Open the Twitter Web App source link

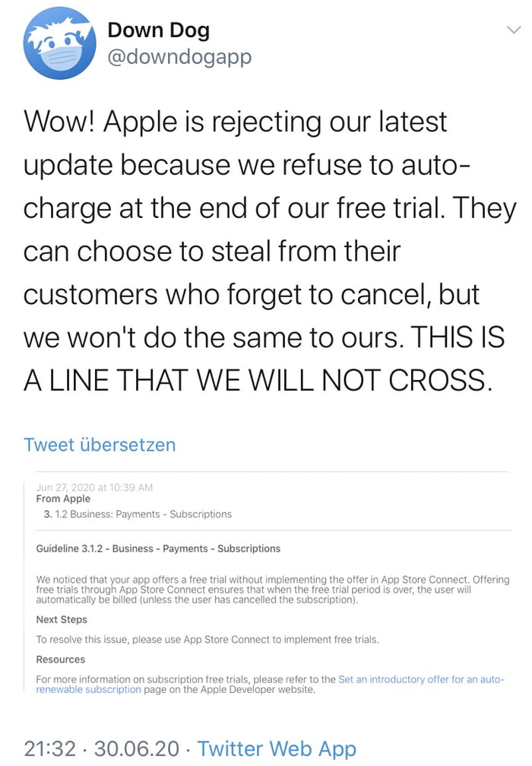[277, 749]
